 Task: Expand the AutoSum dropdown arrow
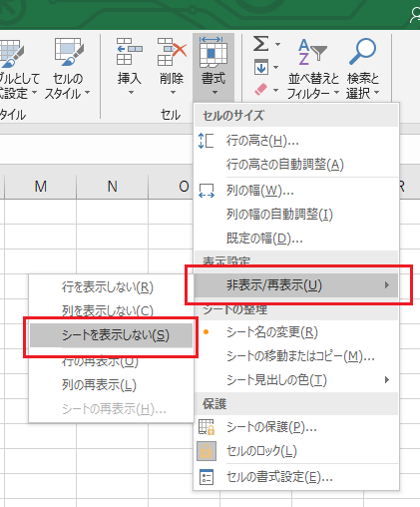point(278,44)
